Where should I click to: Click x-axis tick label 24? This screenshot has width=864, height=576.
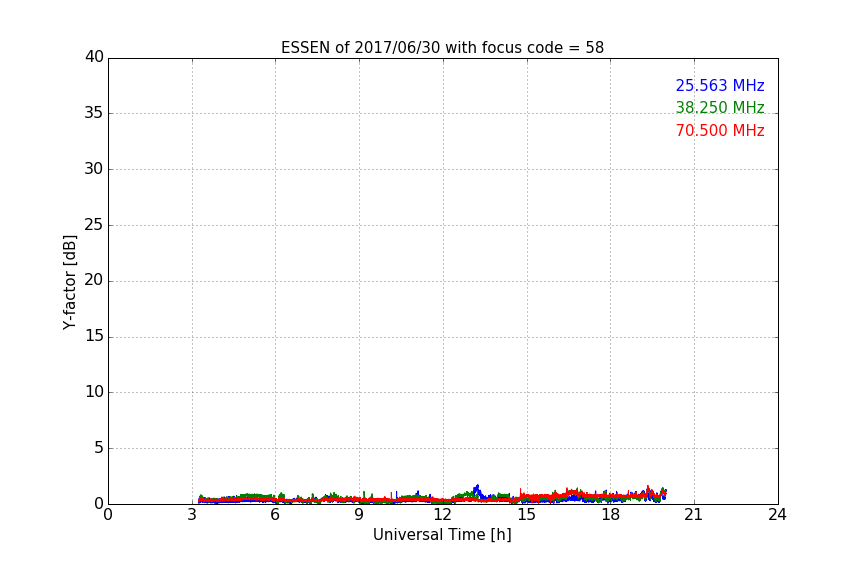point(777,515)
